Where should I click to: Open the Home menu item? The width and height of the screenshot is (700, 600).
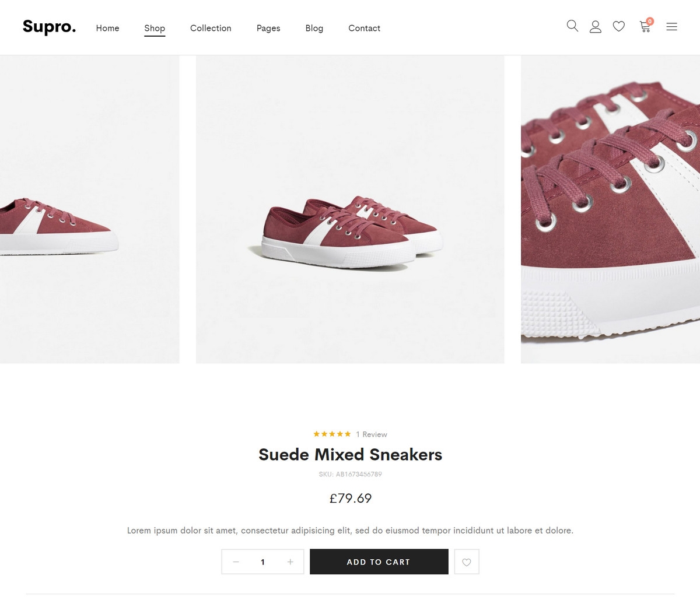107,28
